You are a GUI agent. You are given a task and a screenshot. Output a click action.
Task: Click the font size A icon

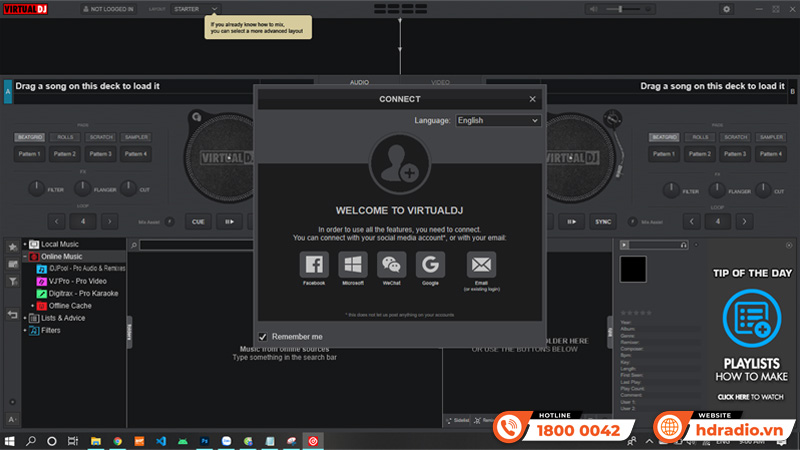click(x=13, y=419)
